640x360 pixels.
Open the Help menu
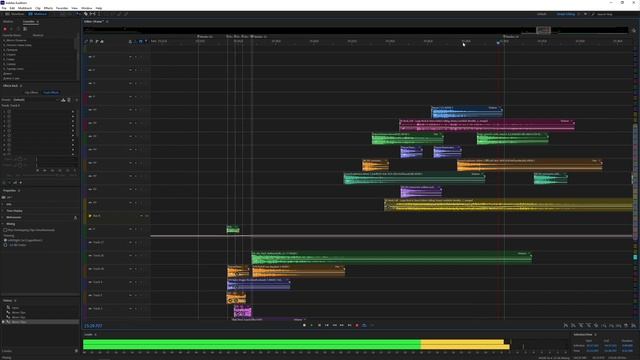[99, 8]
